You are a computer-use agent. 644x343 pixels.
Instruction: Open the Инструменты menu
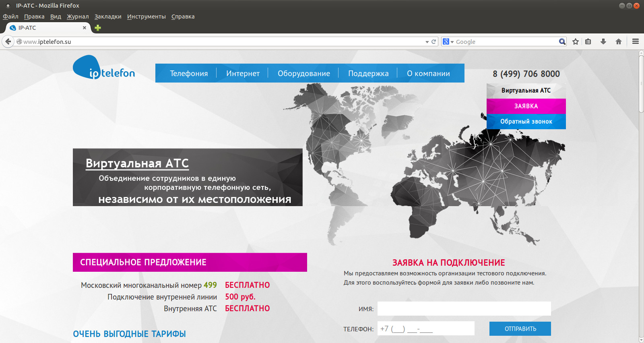coord(146,17)
